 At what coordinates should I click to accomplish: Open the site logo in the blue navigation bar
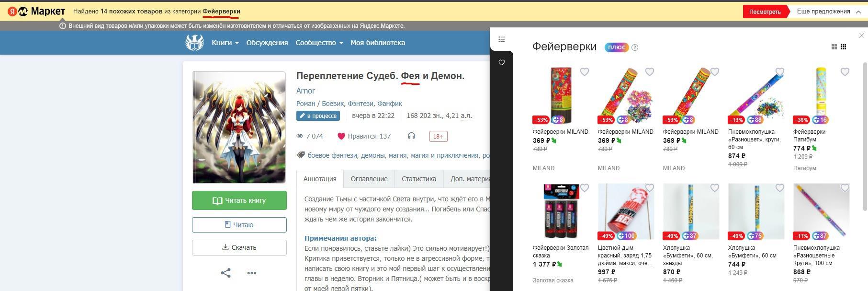tap(194, 43)
